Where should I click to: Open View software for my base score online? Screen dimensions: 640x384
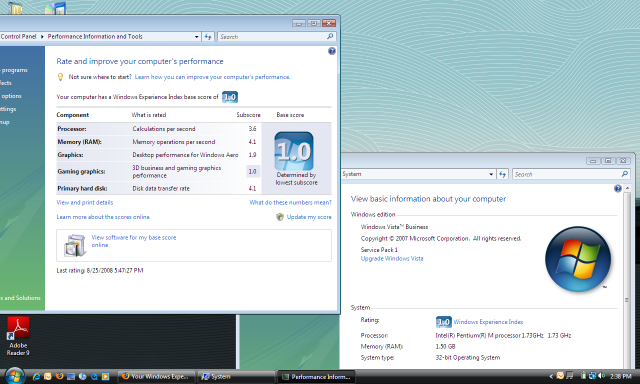coord(133,241)
